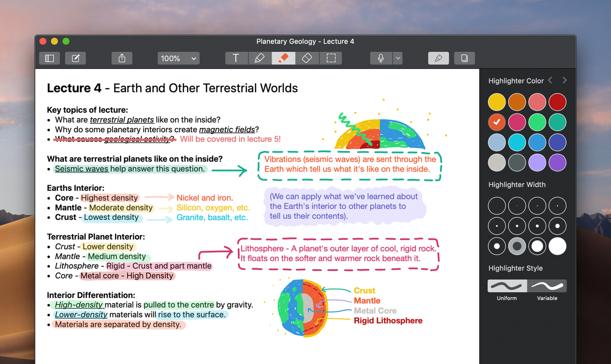This screenshot has width=611, height=364.
Task: Click the layered Earth cross-section drawing
Action: (303, 308)
